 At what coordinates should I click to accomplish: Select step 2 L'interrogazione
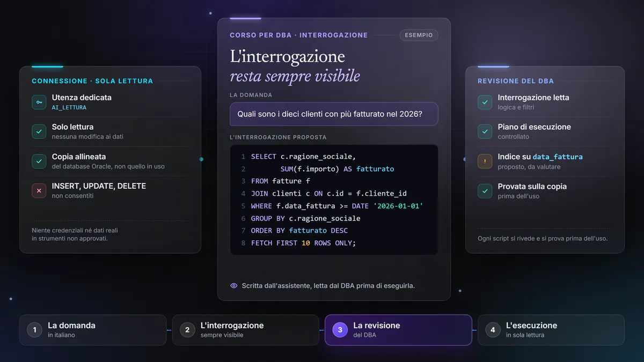245,330
